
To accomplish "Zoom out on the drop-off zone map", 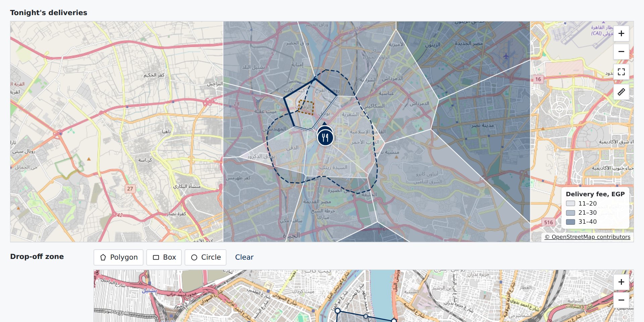I will (621, 300).
